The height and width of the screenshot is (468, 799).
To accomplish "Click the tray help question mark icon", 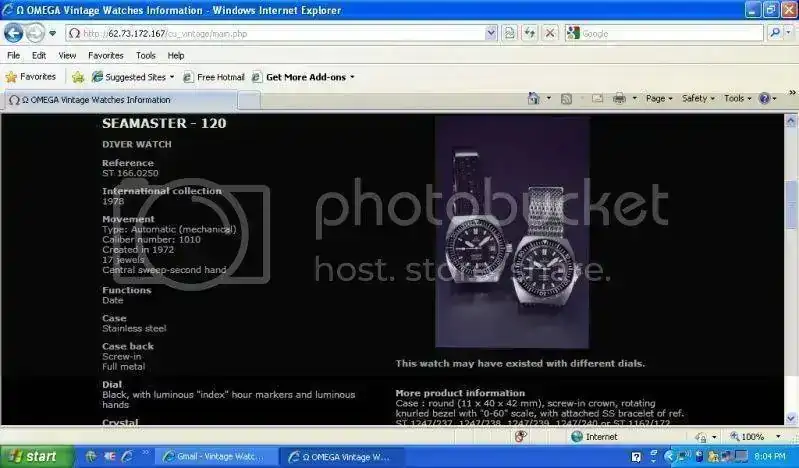I will pos(636,457).
